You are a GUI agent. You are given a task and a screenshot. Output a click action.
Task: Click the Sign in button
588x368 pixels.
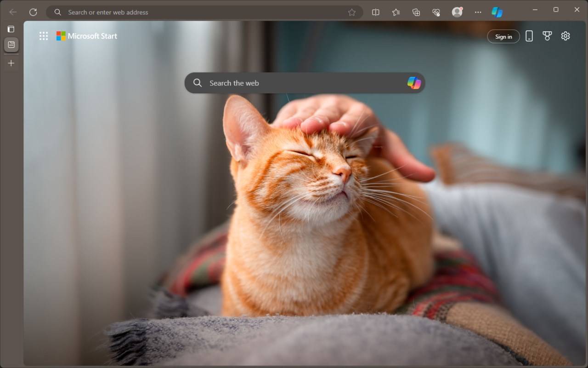[503, 36]
